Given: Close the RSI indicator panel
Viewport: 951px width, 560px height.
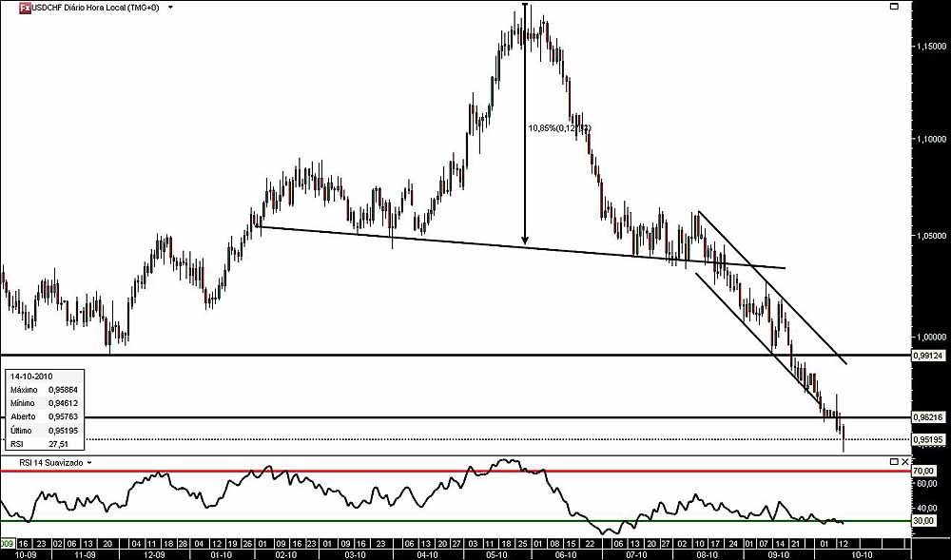Looking at the screenshot, I should (x=904, y=462).
